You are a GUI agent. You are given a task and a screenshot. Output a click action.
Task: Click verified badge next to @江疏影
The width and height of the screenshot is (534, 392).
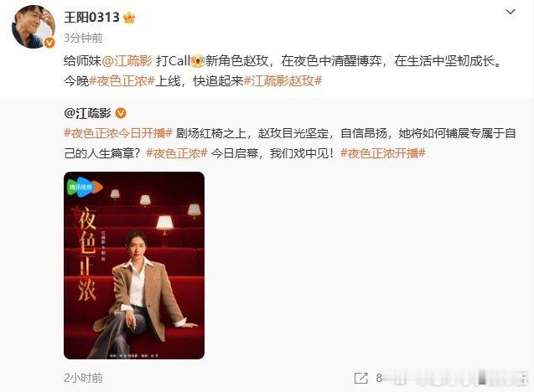[121, 113]
